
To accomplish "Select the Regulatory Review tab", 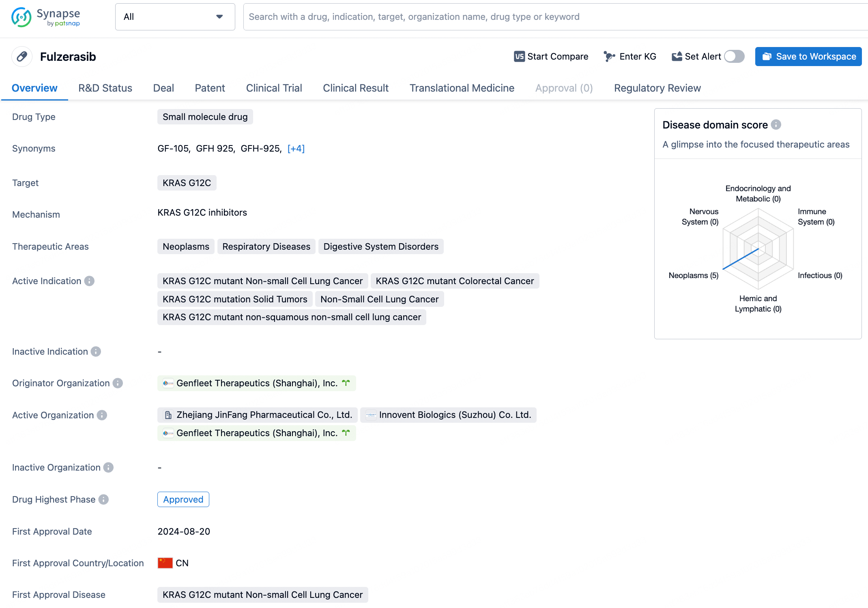I will tap(657, 87).
